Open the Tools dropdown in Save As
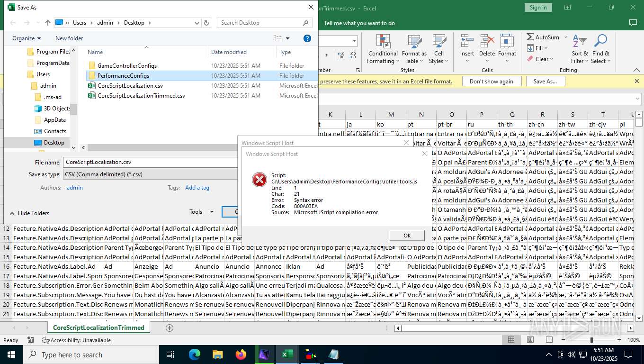This screenshot has height=364, width=644. coord(202,212)
